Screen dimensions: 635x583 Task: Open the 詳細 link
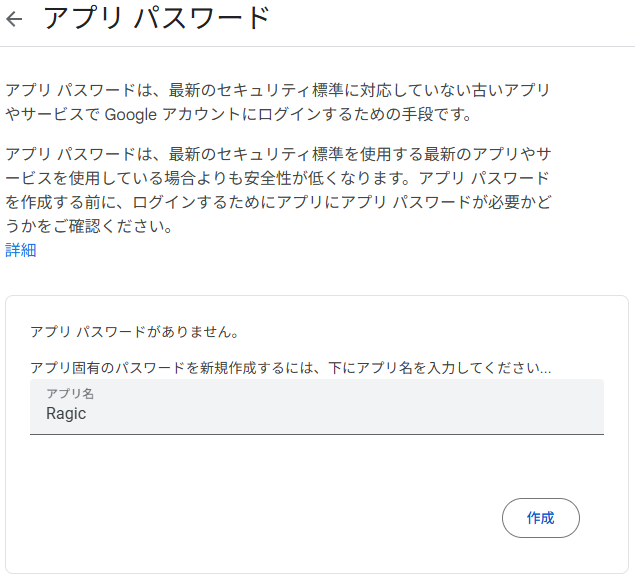(x=21, y=250)
